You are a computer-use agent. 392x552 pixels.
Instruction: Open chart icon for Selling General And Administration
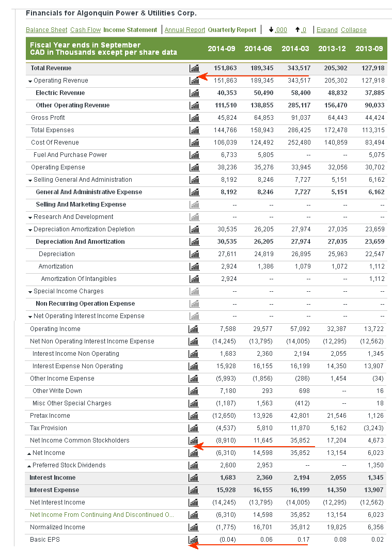(194, 180)
